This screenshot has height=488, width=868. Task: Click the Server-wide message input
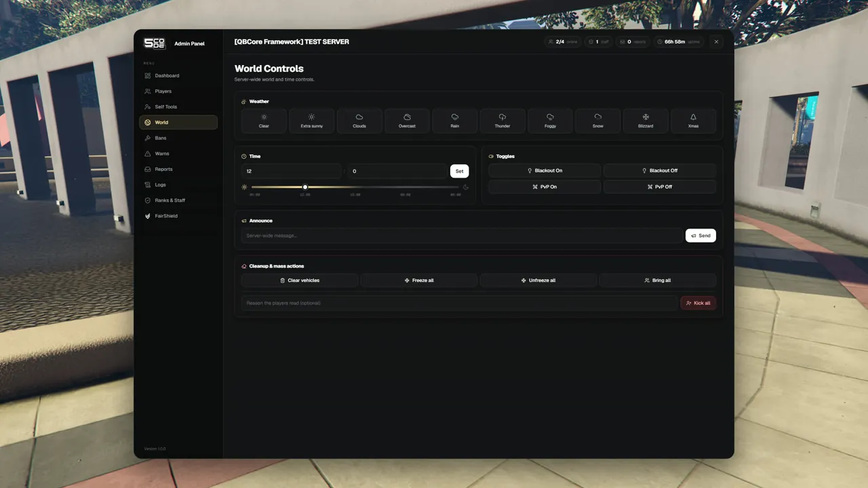462,236
